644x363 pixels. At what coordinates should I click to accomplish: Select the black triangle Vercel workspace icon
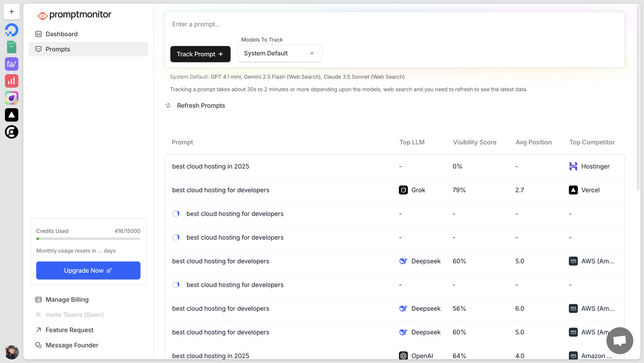(x=11, y=115)
